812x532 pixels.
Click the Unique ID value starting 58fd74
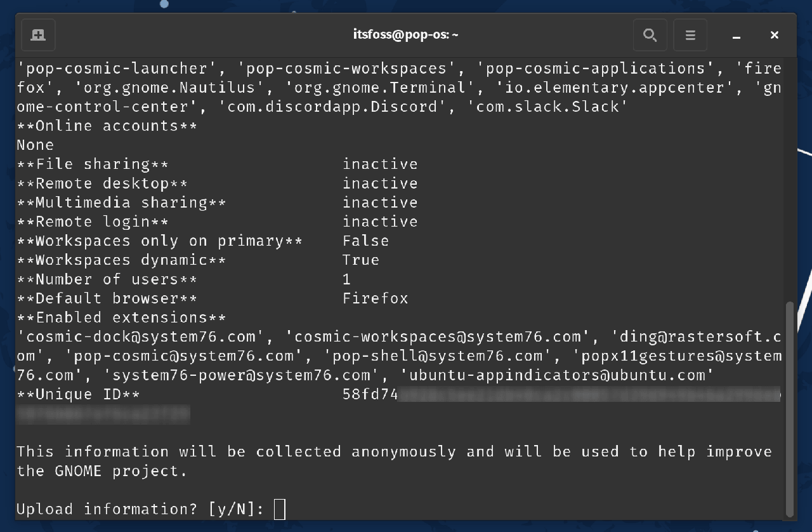tap(370, 394)
